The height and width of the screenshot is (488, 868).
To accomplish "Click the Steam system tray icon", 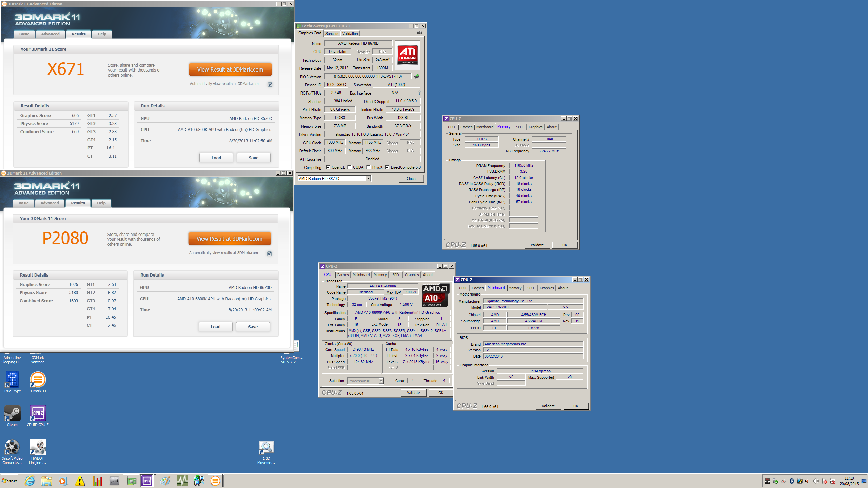I will coord(767,481).
